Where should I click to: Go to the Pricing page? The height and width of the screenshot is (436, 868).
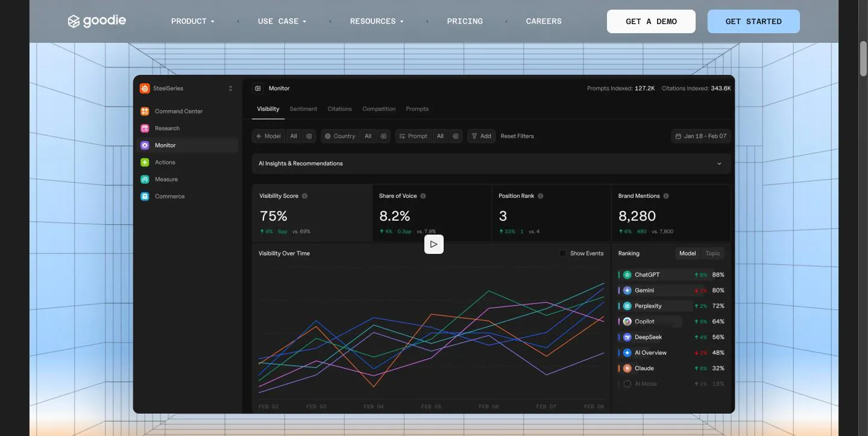(465, 21)
